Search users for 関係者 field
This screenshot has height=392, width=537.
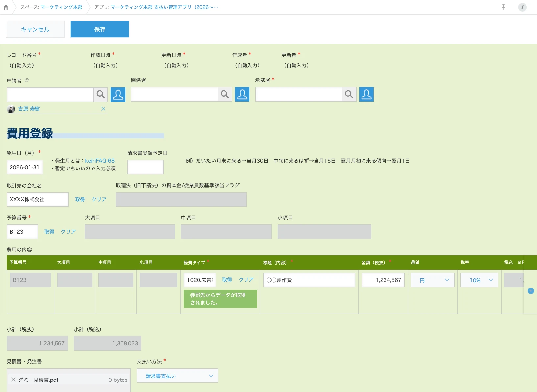tap(225, 94)
